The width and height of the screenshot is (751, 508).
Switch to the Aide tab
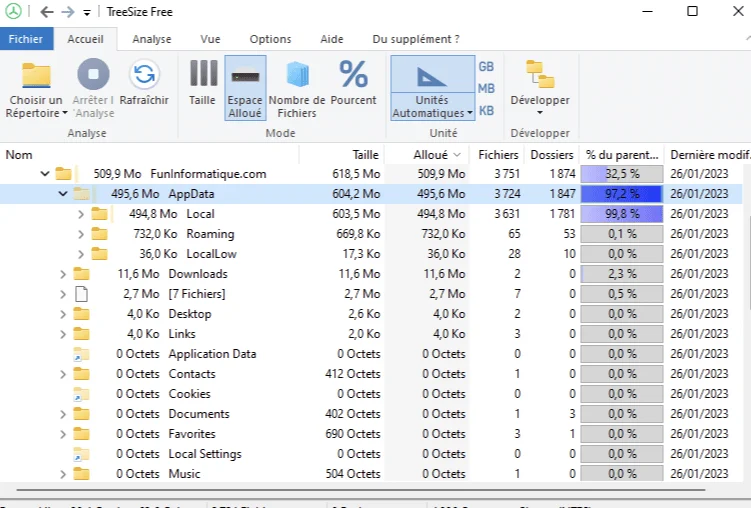332,39
